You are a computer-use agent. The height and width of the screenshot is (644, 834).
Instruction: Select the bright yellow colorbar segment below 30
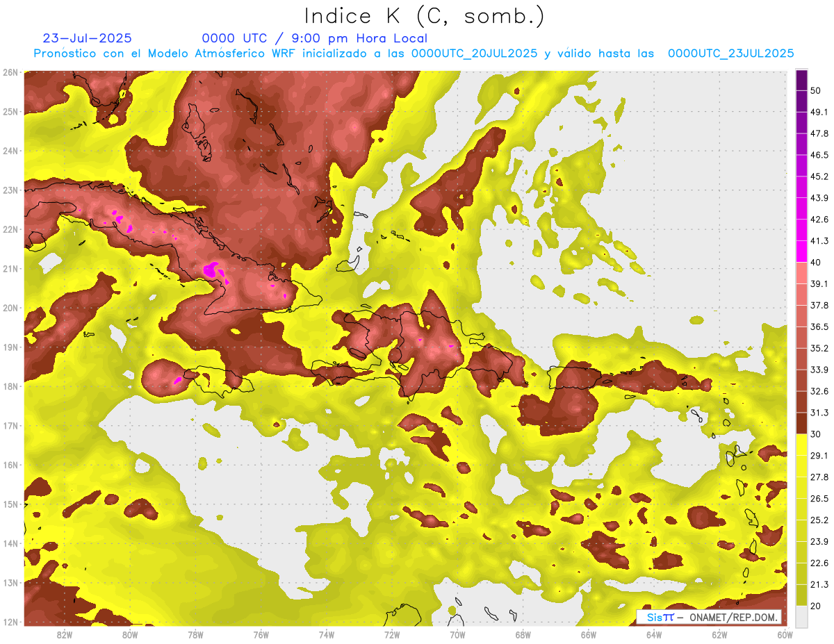coord(801,445)
